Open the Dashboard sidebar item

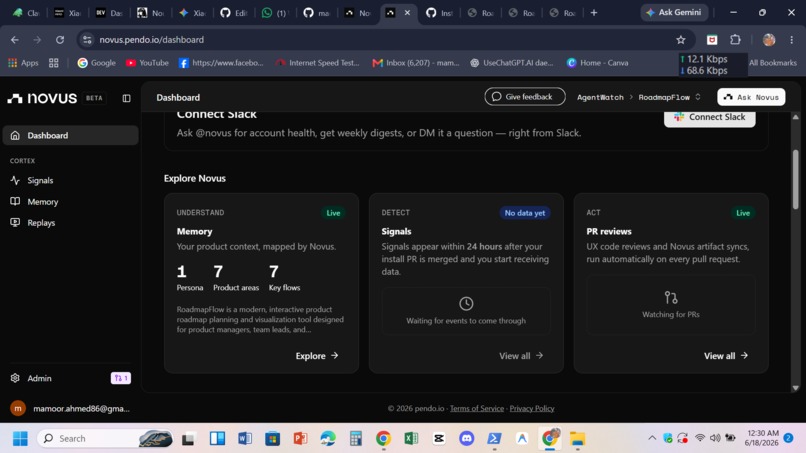point(70,135)
